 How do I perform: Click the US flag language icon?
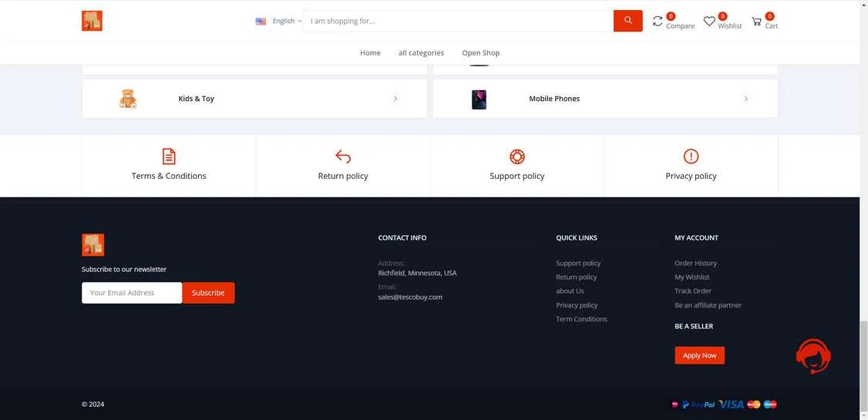tap(261, 21)
